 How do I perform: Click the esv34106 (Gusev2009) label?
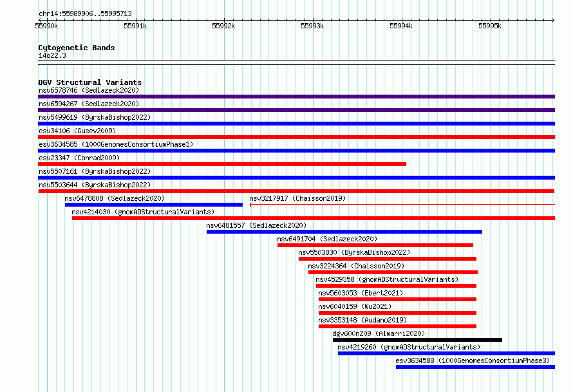click(77, 131)
